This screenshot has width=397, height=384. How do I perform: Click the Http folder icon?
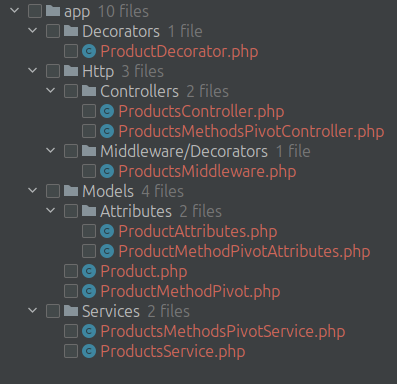click(x=71, y=71)
